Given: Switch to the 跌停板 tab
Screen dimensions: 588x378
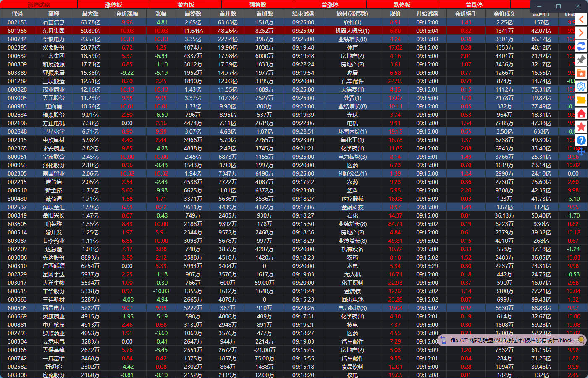Looking at the screenshot, I should [x=402, y=5].
